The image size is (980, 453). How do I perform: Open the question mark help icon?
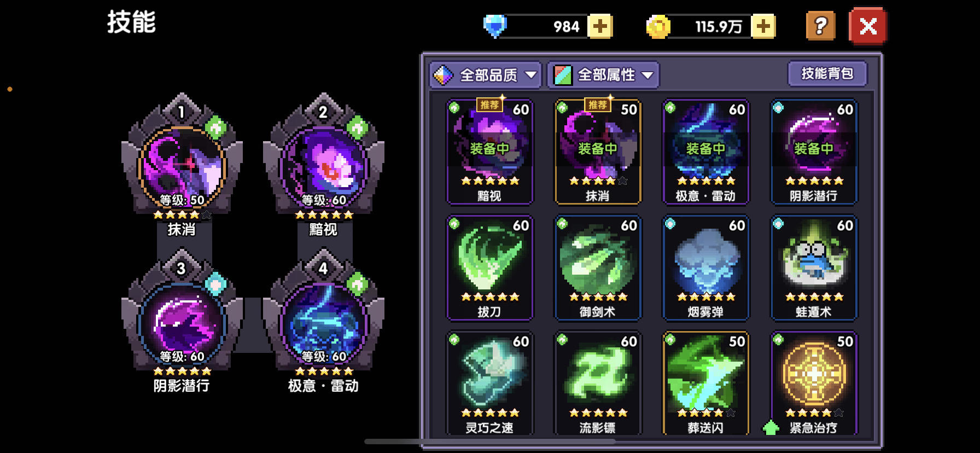click(820, 26)
